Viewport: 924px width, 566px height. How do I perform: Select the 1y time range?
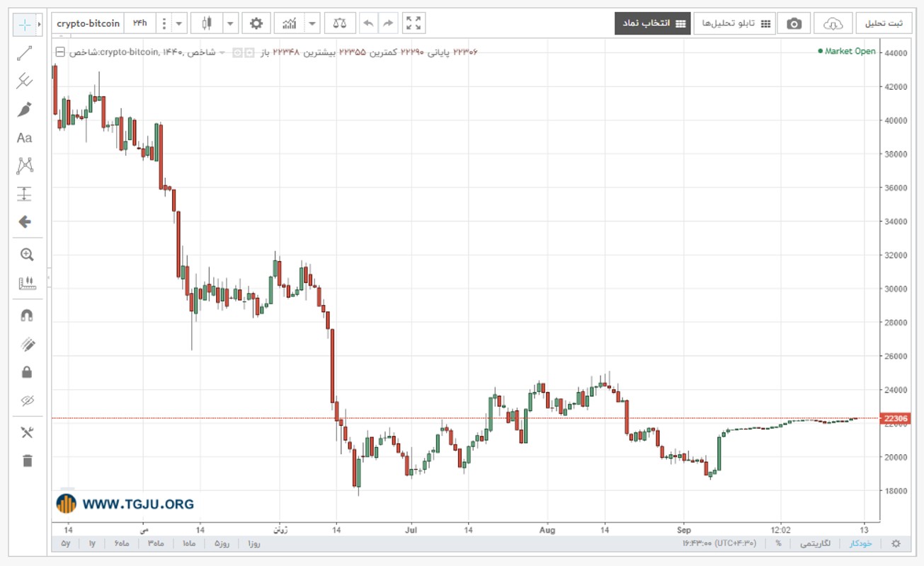(x=92, y=543)
